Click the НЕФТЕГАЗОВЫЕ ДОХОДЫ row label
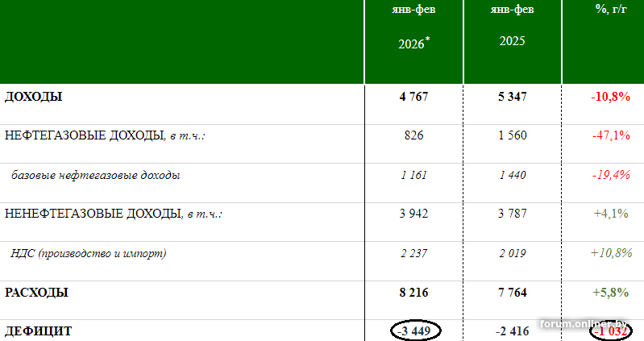Image resolution: width=644 pixels, height=341 pixels. (x=84, y=135)
